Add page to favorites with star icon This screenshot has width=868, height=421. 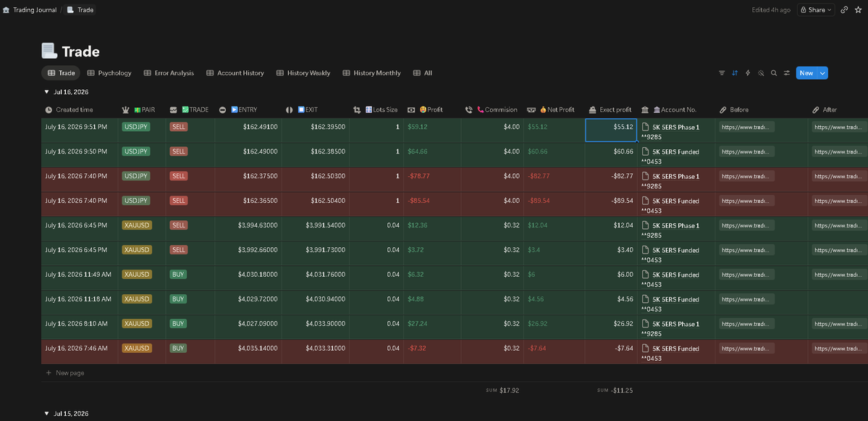point(859,10)
